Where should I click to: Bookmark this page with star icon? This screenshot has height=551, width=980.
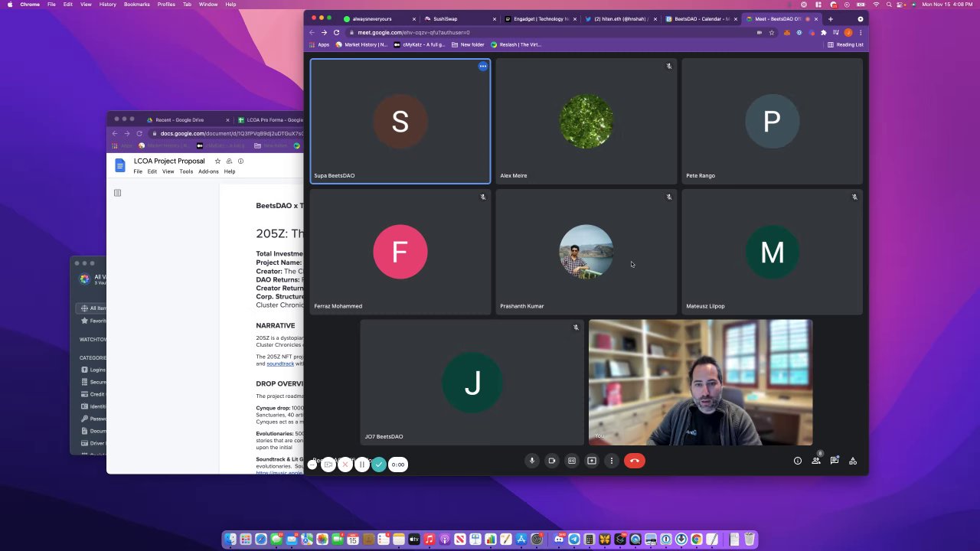[x=772, y=32]
